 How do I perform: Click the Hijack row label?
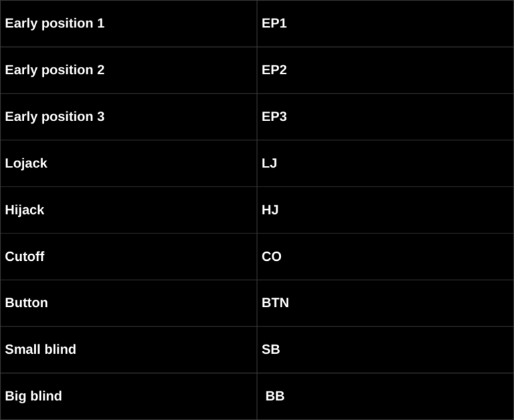[x=24, y=210]
